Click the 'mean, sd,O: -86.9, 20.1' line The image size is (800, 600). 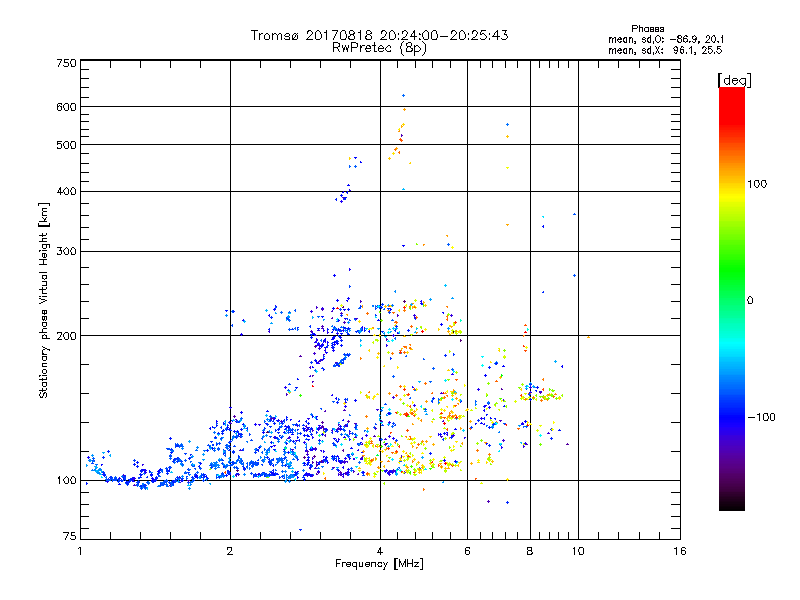(x=666, y=39)
